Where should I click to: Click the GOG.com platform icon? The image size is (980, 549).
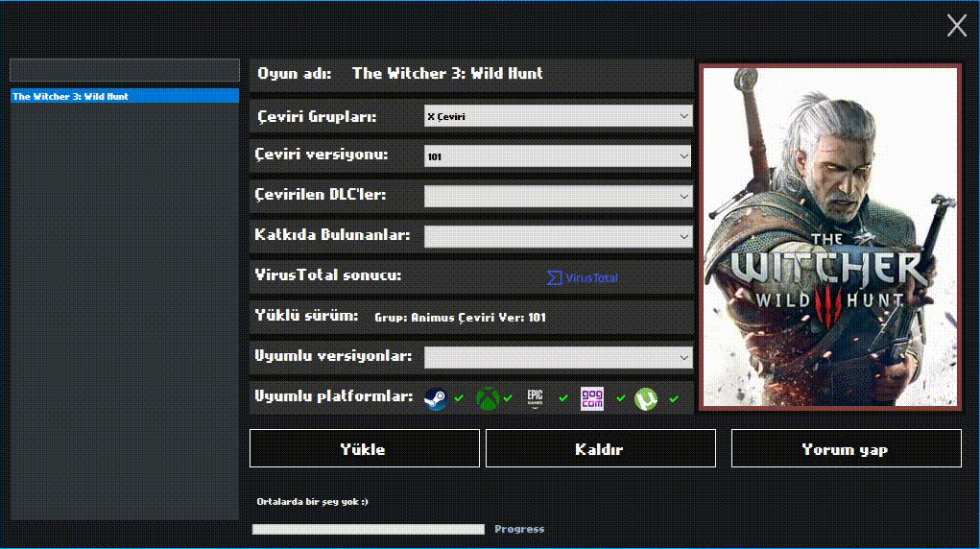point(592,398)
